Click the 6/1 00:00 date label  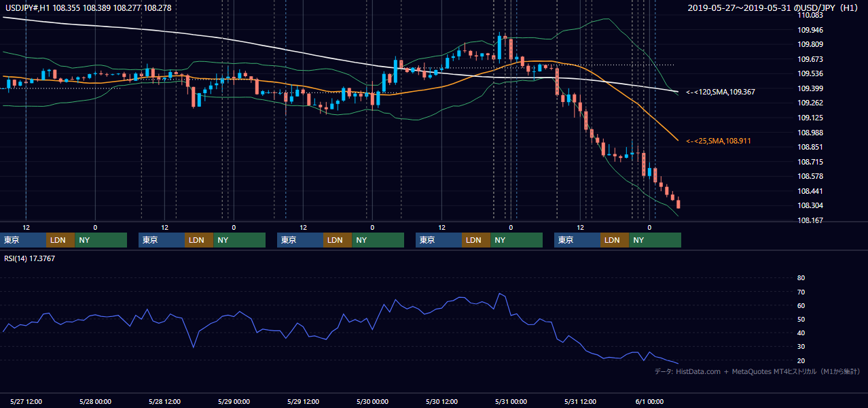pos(649,401)
